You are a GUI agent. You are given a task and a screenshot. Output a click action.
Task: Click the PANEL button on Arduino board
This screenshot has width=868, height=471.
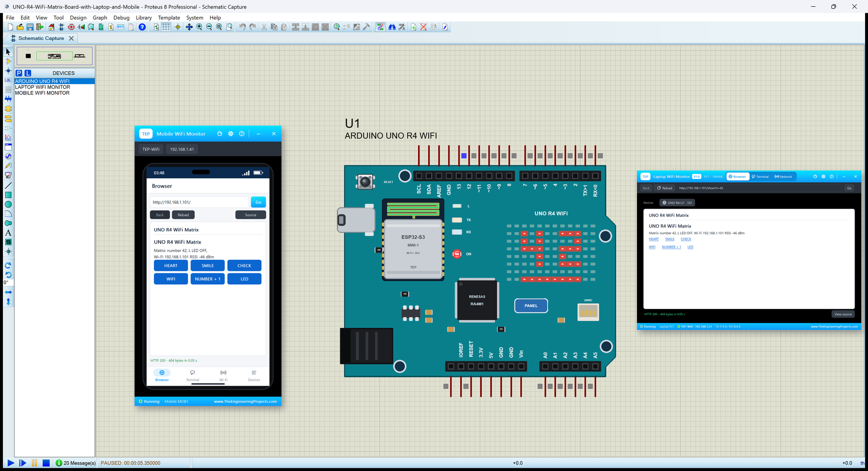click(531, 306)
